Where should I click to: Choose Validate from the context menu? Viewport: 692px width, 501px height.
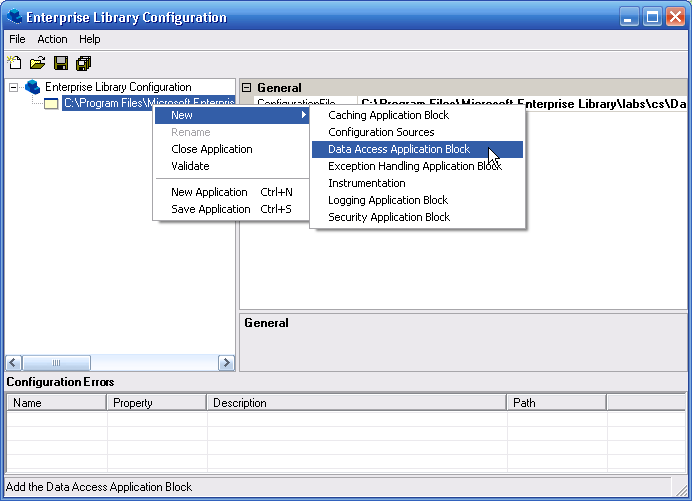[190, 166]
